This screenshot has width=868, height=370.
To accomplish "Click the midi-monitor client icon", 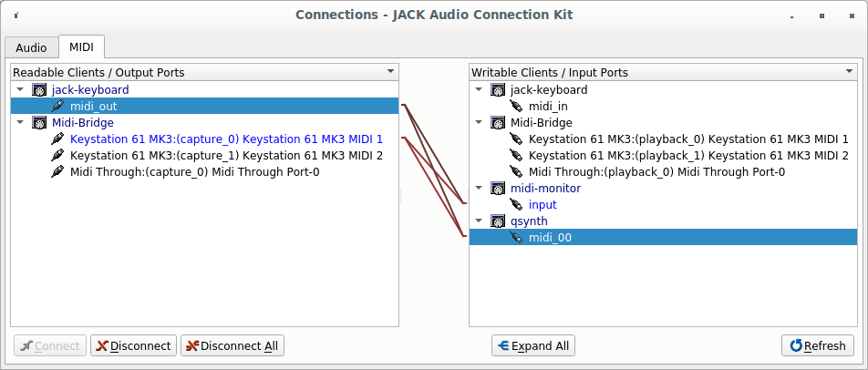I will click(498, 189).
